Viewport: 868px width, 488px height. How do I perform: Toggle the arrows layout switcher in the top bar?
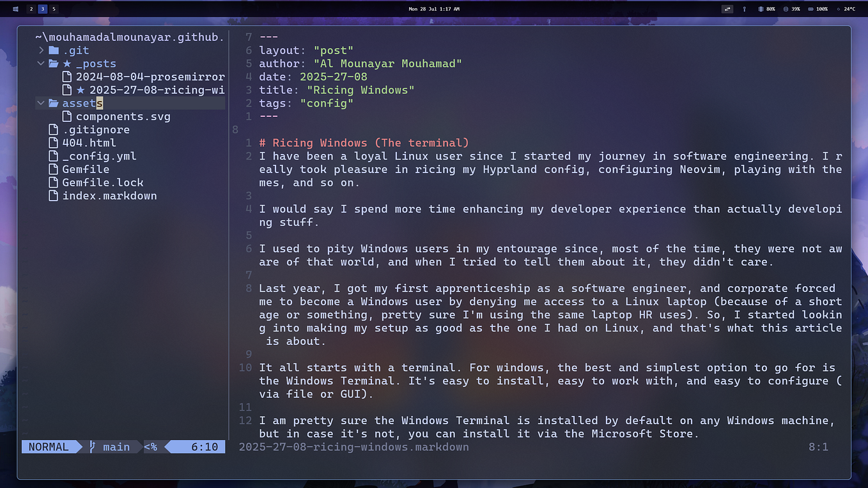tap(727, 8)
